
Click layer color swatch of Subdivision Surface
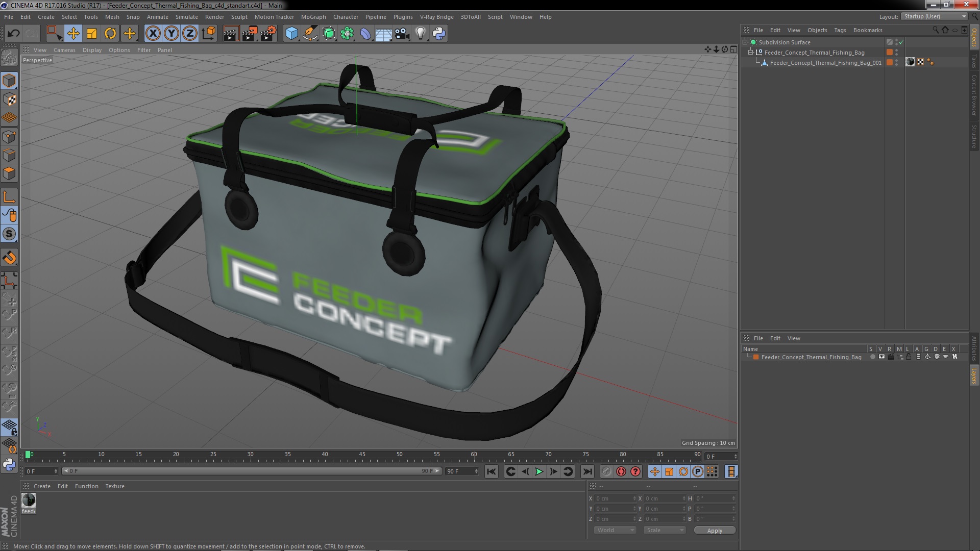[x=890, y=42]
